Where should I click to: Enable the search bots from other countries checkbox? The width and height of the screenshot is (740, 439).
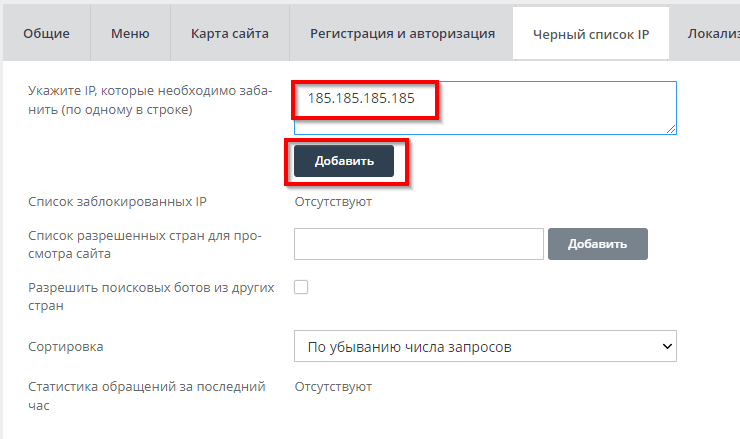point(301,287)
